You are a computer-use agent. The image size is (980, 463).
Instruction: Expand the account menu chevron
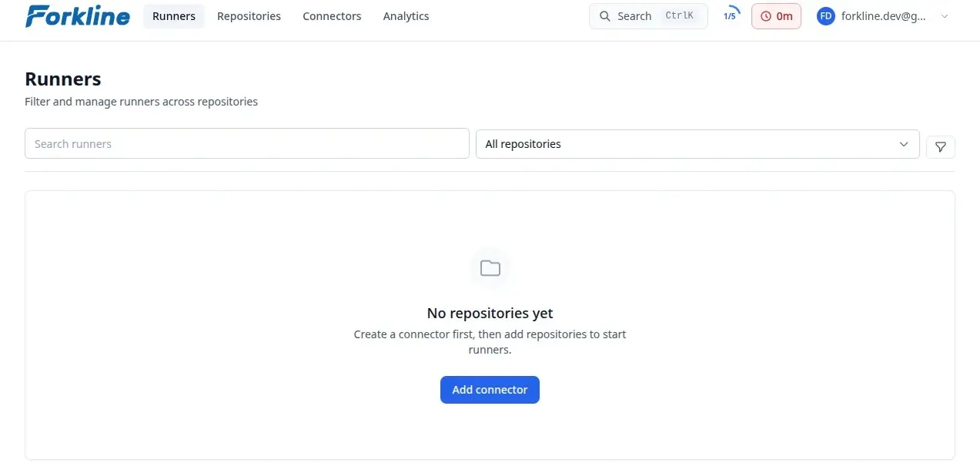tap(945, 16)
